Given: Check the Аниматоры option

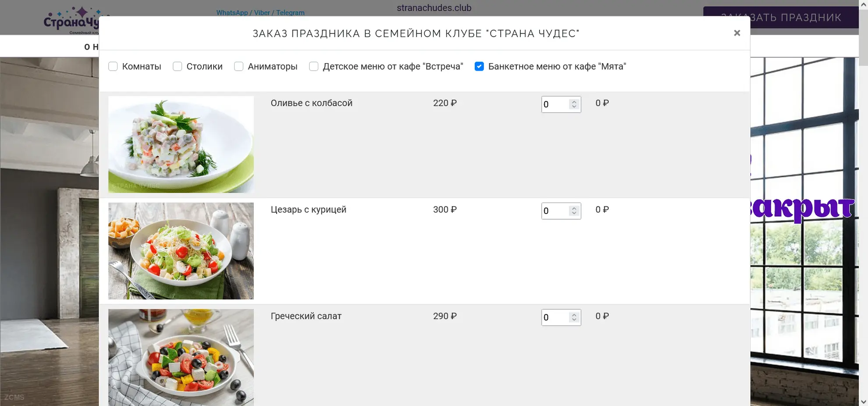Looking at the screenshot, I should click(239, 66).
